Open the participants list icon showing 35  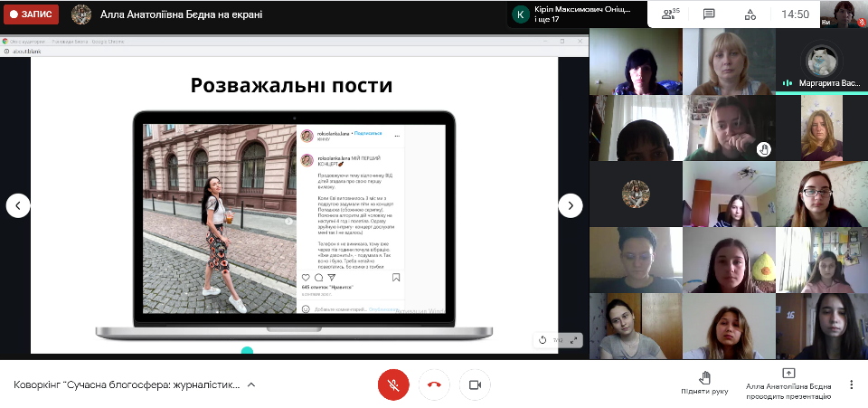[x=671, y=14]
